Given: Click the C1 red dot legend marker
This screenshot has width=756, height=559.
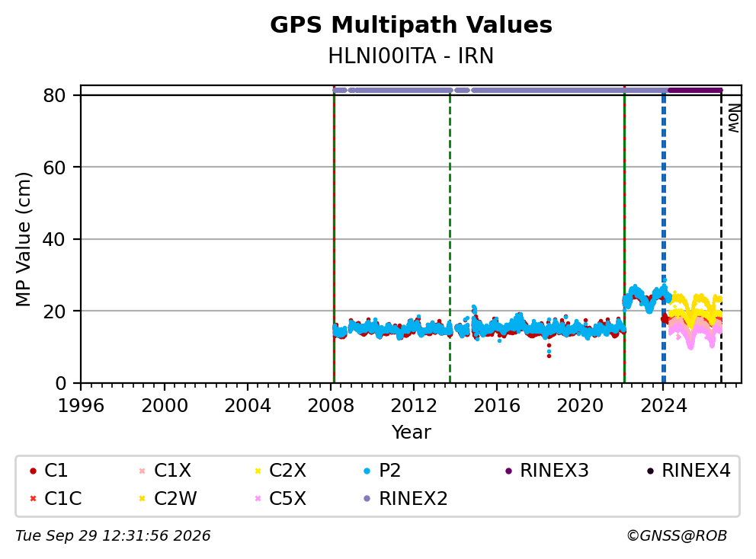Looking at the screenshot, I should [33, 471].
